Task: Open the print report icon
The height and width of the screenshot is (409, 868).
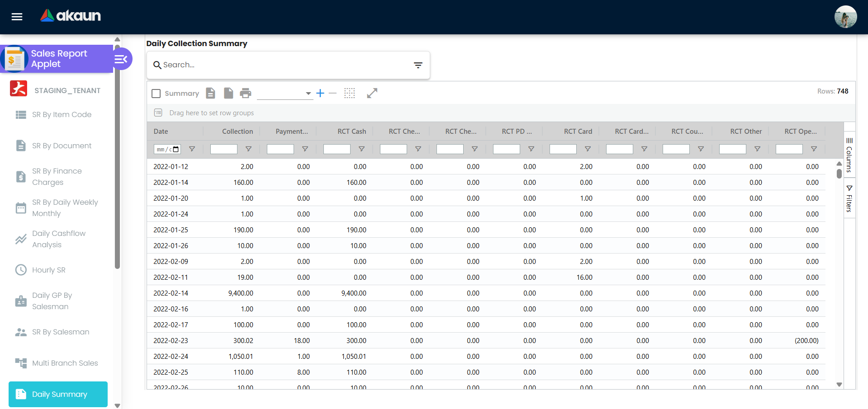Action: (246, 93)
